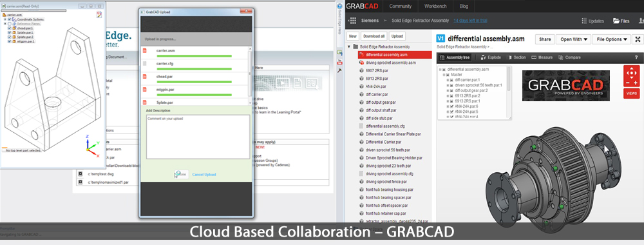Click the Cancel Upload link
Viewport: 644px width, 245px height.
pos(204,175)
